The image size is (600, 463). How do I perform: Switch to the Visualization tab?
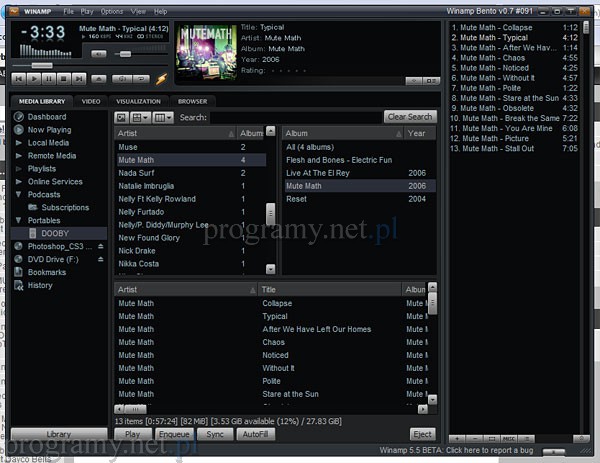click(x=138, y=101)
